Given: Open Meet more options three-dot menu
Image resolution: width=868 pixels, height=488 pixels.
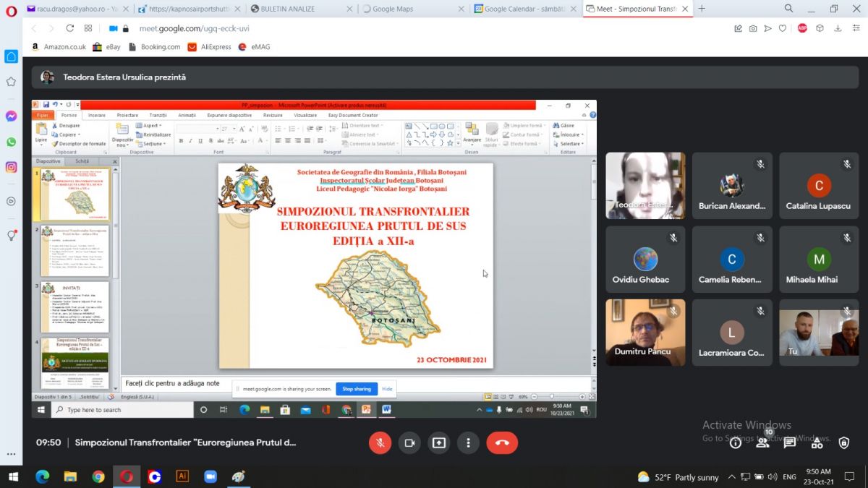Looking at the screenshot, I should [x=469, y=442].
